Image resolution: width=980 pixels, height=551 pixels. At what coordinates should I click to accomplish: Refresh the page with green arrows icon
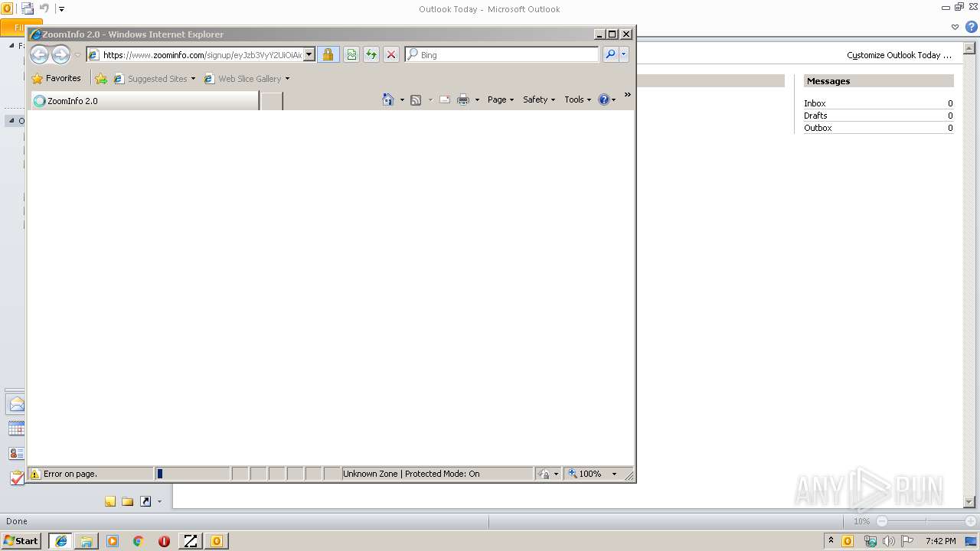371,54
